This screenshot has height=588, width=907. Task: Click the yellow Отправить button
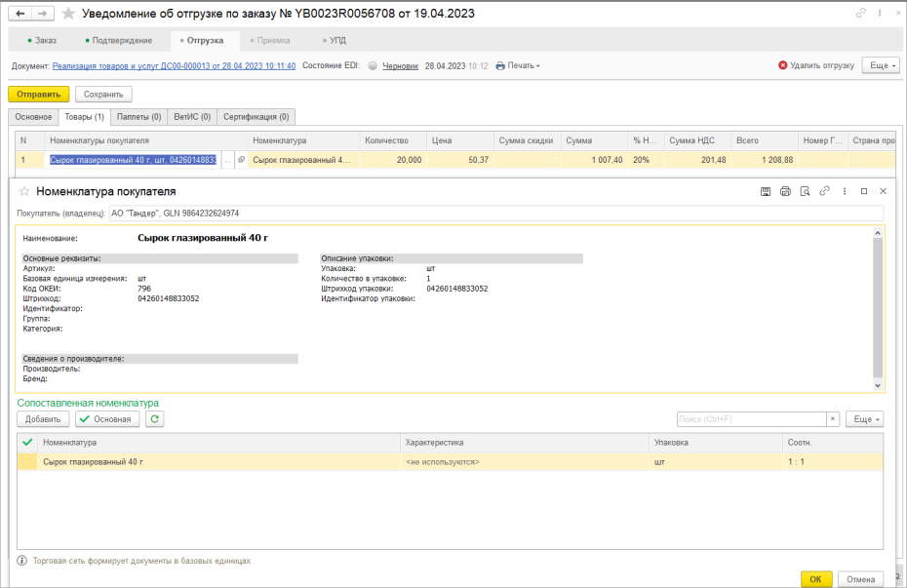pyautogui.click(x=39, y=95)
